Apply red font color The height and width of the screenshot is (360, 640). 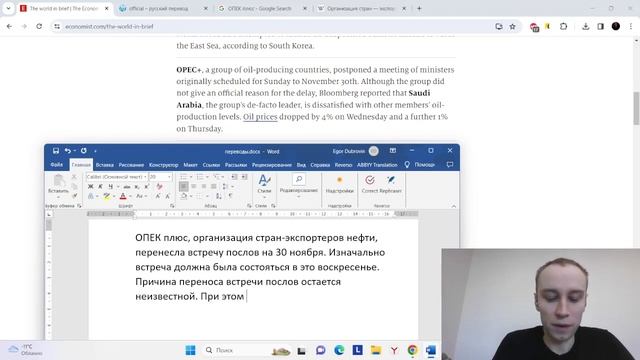tap(123, 196)
